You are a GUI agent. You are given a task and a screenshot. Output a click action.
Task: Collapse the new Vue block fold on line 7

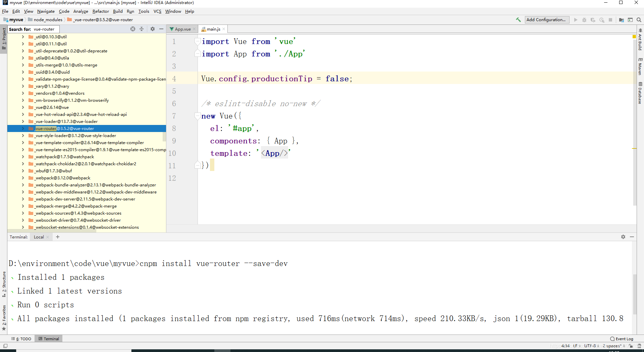click(x=198, y=116)
